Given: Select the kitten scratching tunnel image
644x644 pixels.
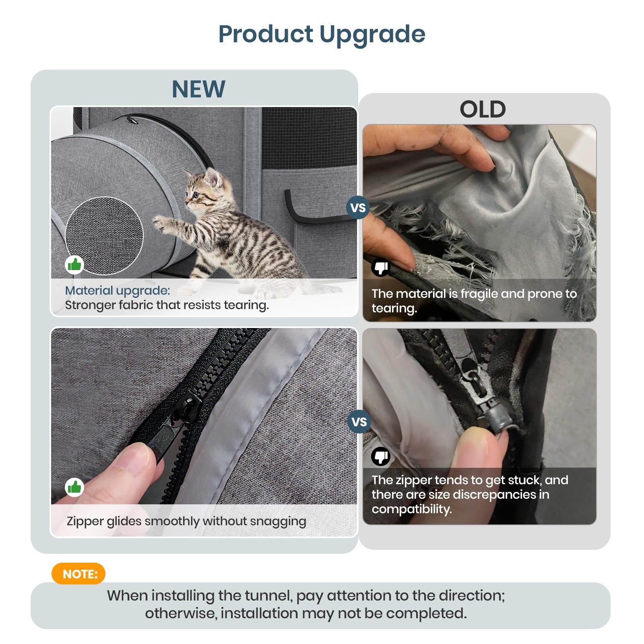Looking at the screenshot, I should point(204,211).
